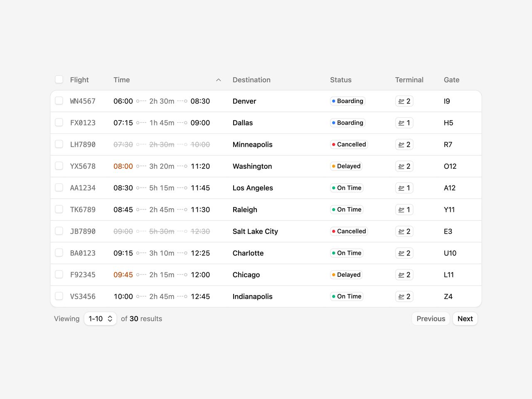The image size is (532, 399).
Task: Click flight number AA1234
Action: pyautogui.click(x=83, y=188)
